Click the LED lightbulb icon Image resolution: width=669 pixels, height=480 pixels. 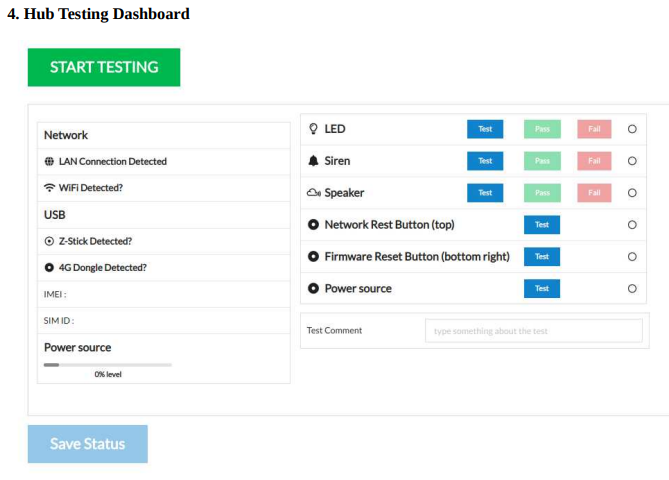tap(313, 129)
